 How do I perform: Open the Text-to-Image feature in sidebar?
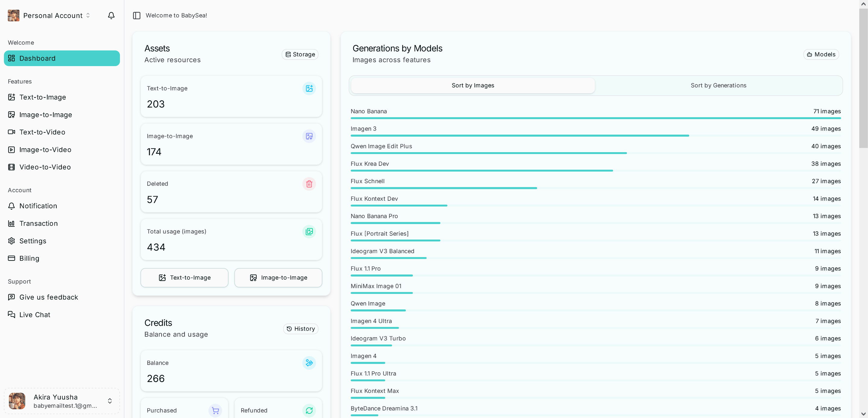[x=42, y=97]
